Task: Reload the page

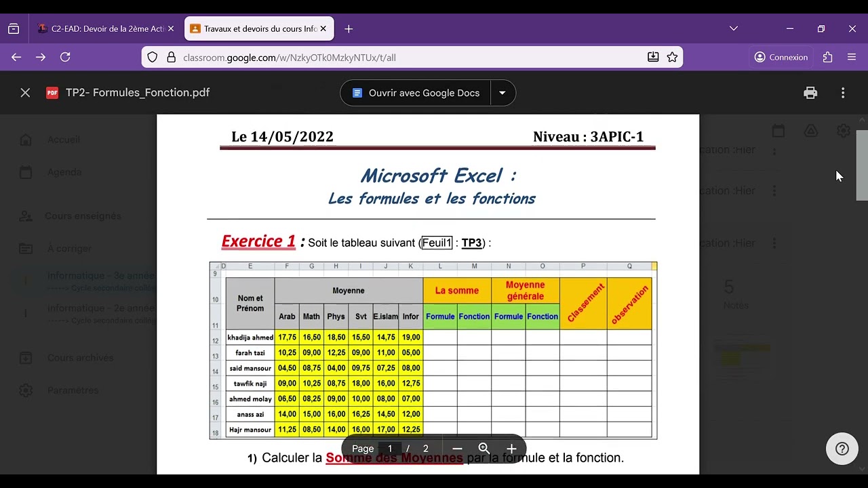Action: 65,58
